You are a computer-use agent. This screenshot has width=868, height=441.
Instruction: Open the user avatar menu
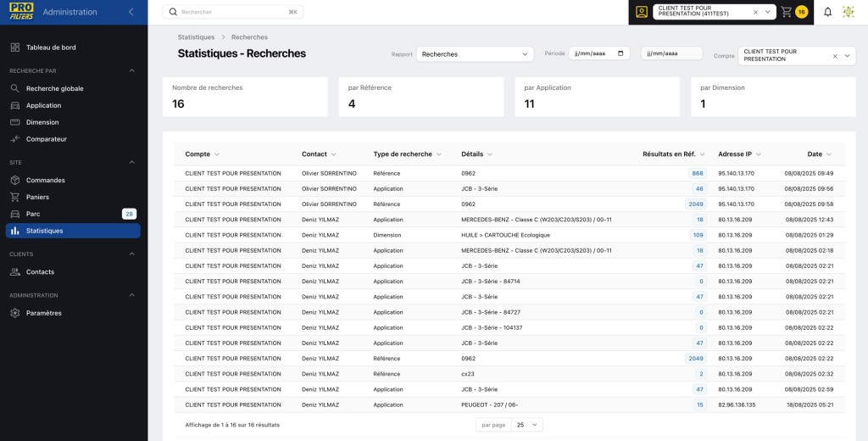(x=848, y=12)
